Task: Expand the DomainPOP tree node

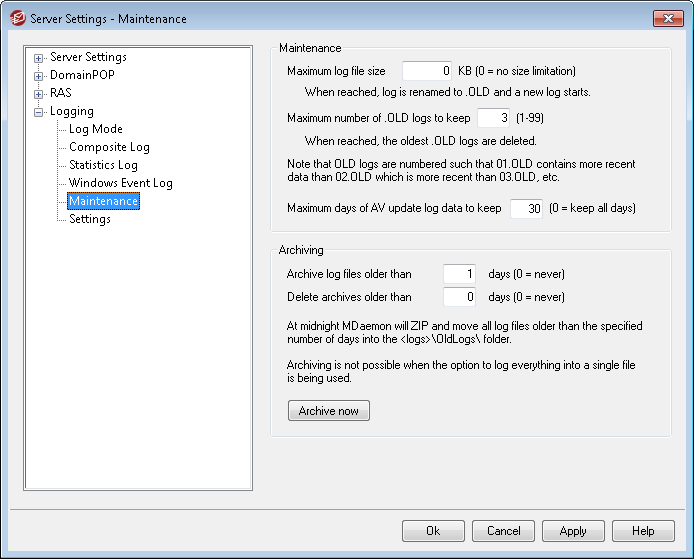Action: click(x=39, y=76)
